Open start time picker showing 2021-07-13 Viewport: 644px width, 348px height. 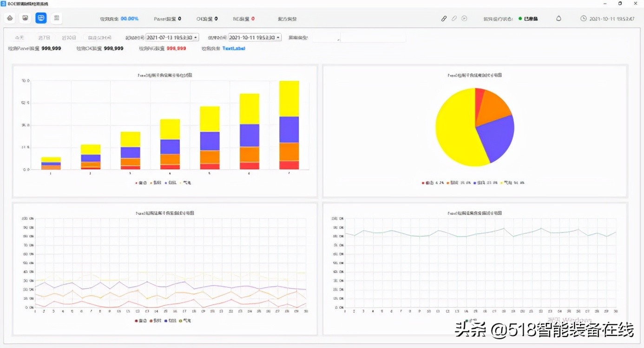tap(172, 37)
